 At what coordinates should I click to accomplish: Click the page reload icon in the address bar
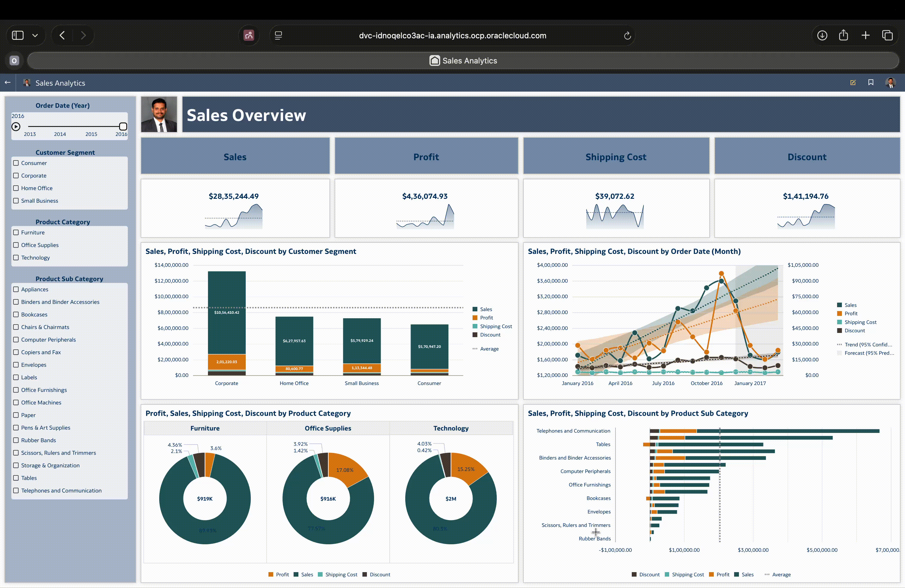coord(627,35)
